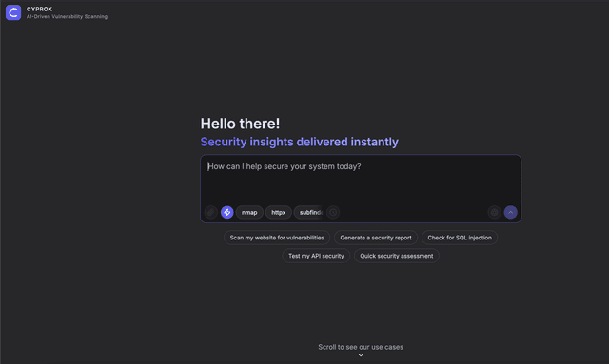Image resolution: width=609 pixels, height=364 pixels.
Task: Click Scroll to see our use cases text
Action: [x=361, y=347]
